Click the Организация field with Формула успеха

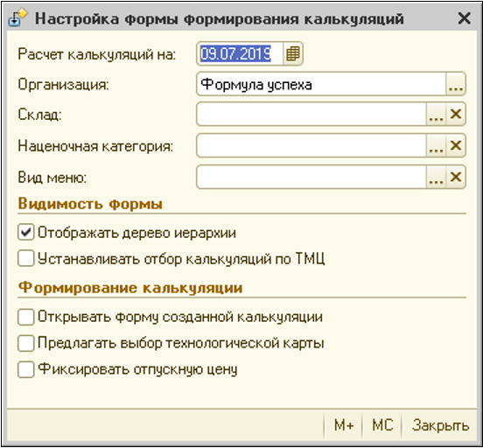click(x=321, y=84)
